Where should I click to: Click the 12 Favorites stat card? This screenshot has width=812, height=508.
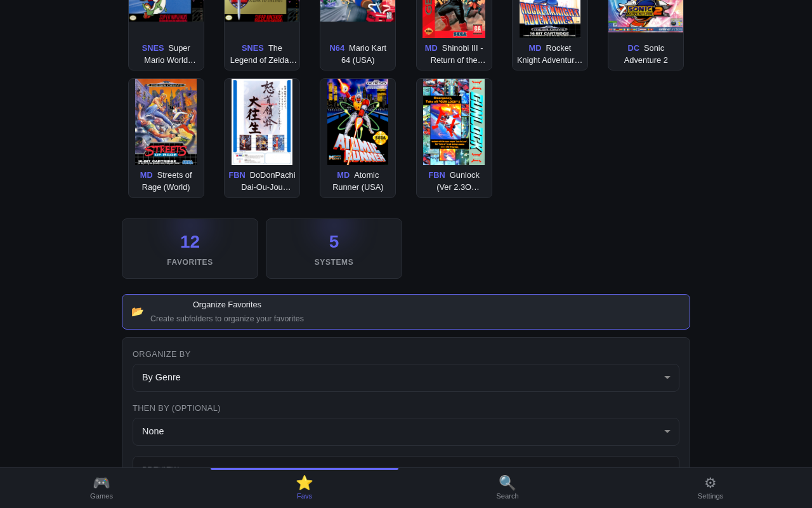(190, 249)
